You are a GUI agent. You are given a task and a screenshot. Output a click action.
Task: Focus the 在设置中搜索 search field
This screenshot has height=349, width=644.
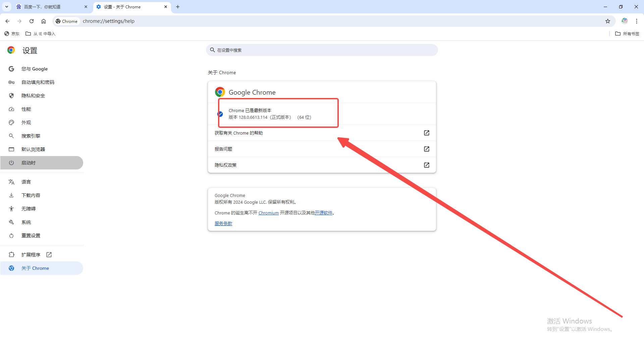coord(322,50)
